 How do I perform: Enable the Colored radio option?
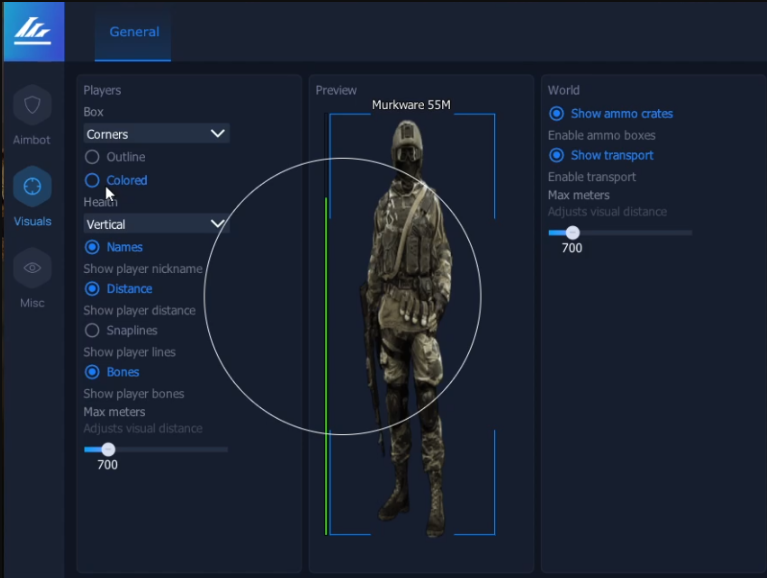pyautogui.click(x=92, y=180)
